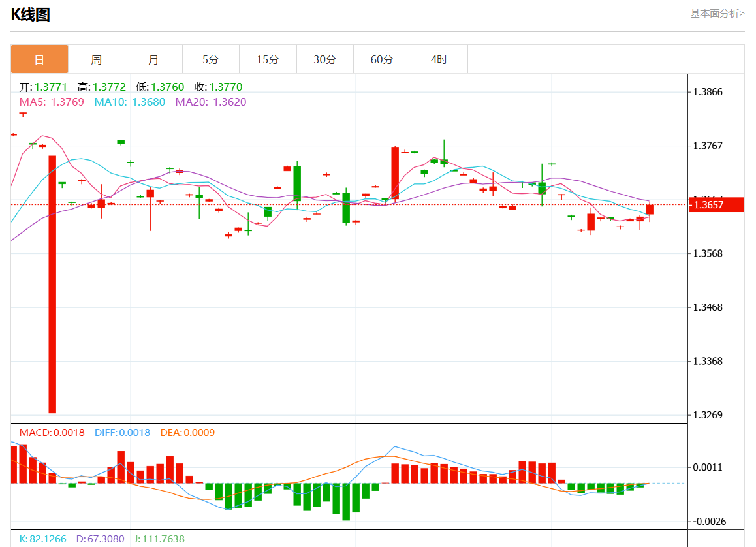756x547 pixels.
Task: Click the tallest red candlestick on chart
Action: 52,284
